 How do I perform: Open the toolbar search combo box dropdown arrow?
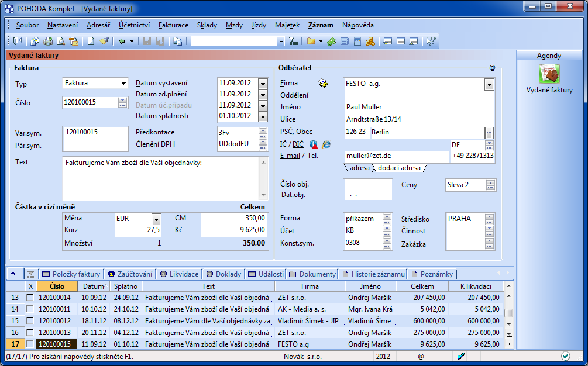(281, 41)
